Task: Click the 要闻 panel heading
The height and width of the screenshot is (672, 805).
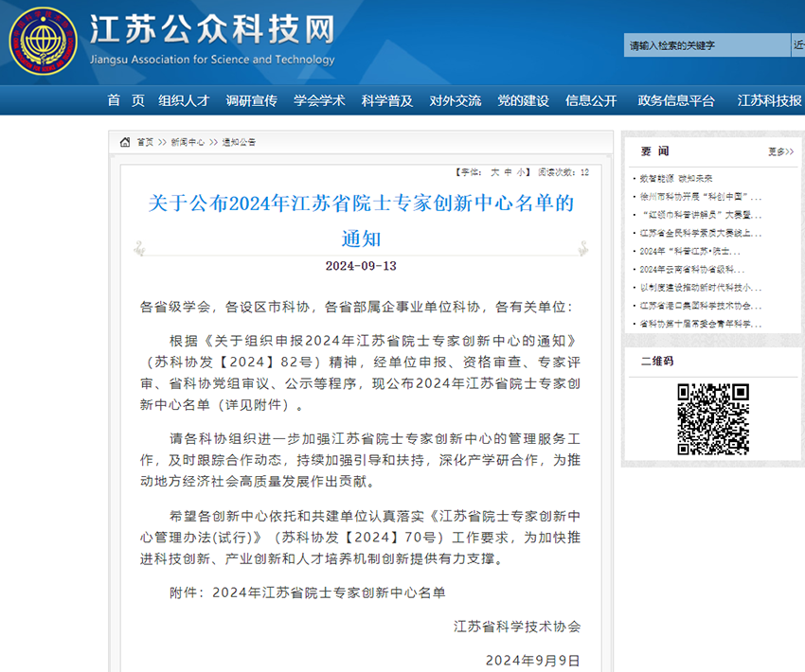Action: pos(654,151)
